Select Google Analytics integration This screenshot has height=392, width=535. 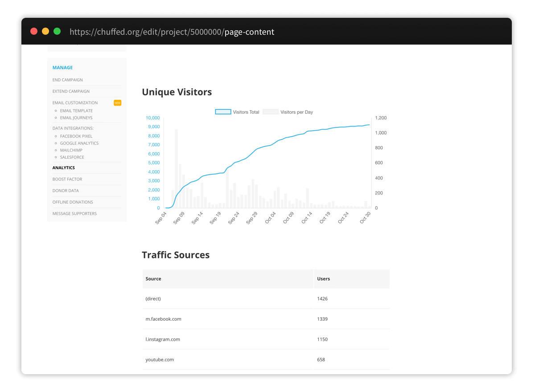[x=79, y=143]
